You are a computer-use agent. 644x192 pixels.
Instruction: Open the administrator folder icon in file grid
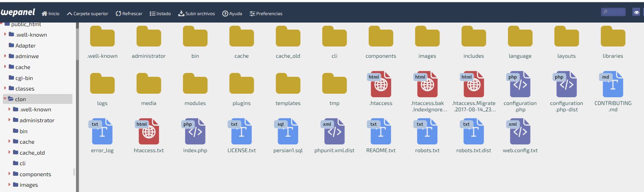click(149, 36)
